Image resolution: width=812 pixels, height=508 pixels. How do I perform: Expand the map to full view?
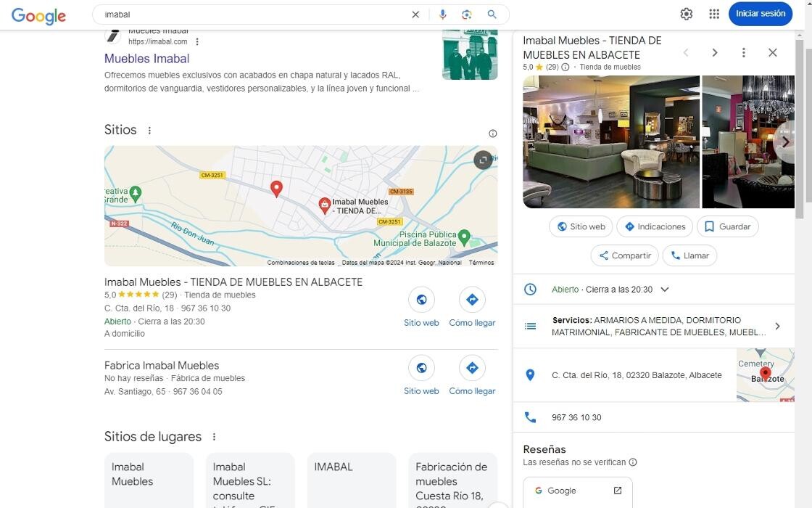tap(483, 160)
